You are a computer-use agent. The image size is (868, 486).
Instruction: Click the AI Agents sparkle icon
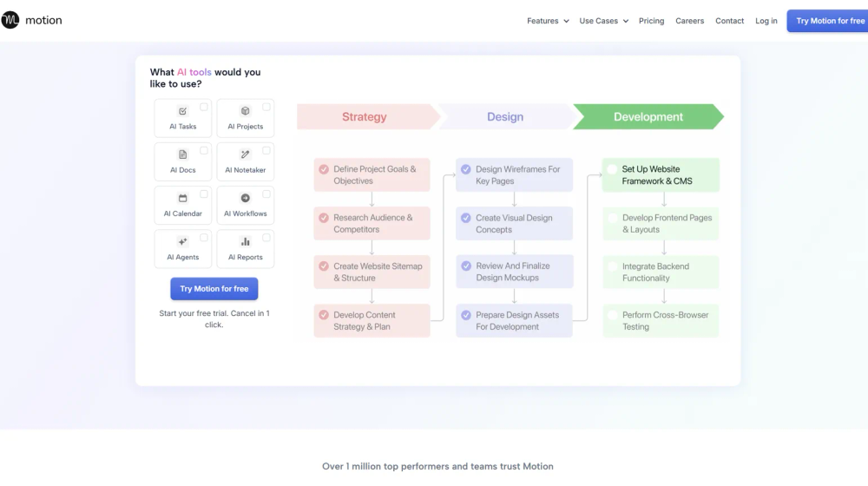[x=182, y=241]
